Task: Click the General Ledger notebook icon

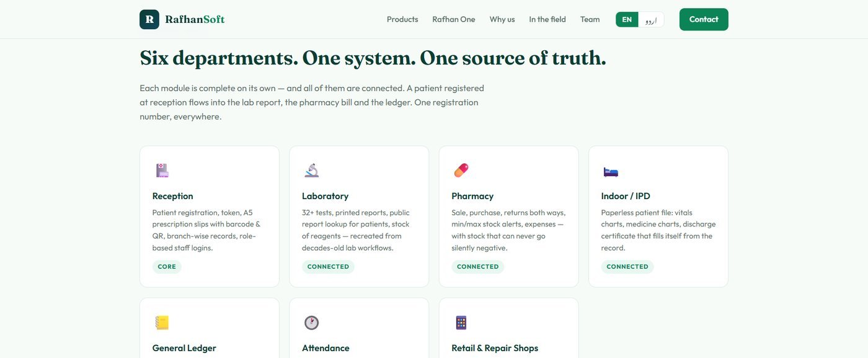Action: pos(162,323)
